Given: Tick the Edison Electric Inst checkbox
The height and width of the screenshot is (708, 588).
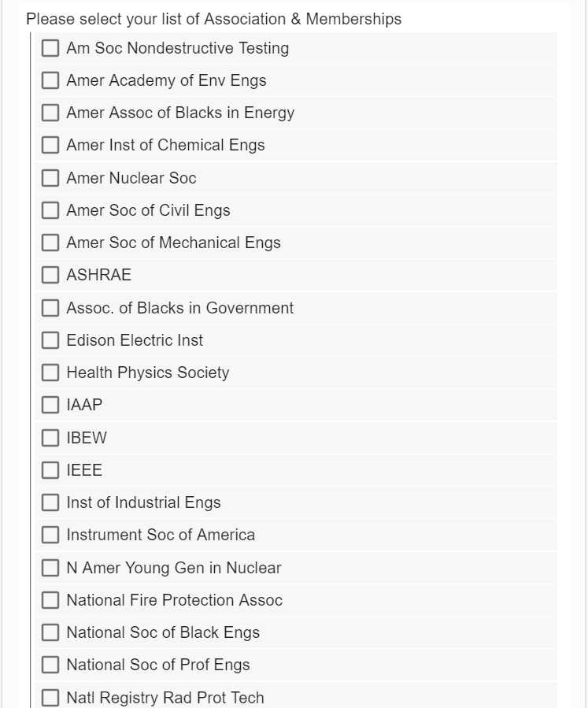Looking at the screenshot, I should coord(50,340).
